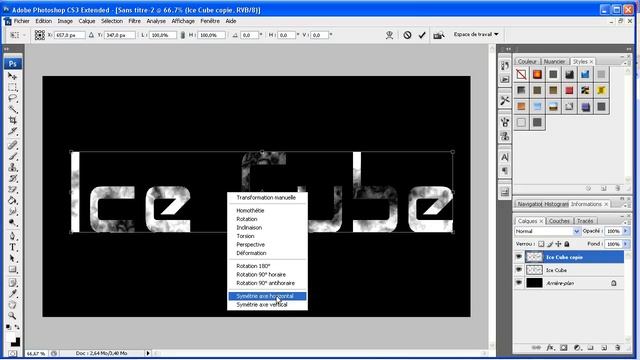Delete layer using trash icon

click(618, 348)
